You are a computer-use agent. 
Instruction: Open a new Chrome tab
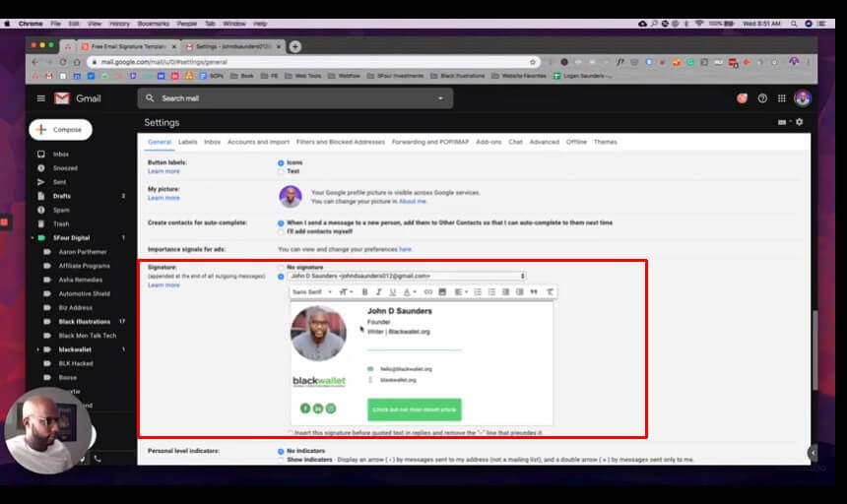[x=294, y=46]
